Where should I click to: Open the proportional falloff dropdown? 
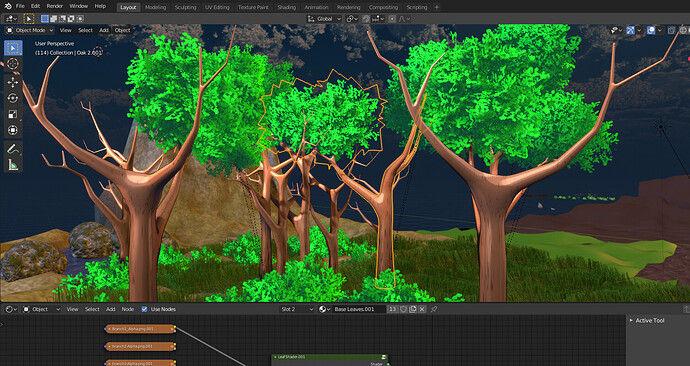coord(404,19)
